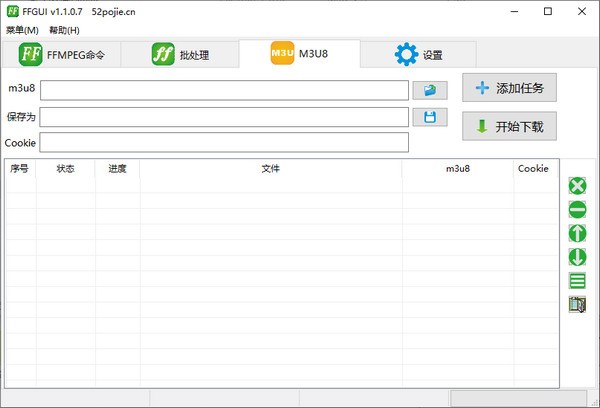The image size is (600, 408).
Task: Click inside the Cookie text field
Action: (224, 143)
